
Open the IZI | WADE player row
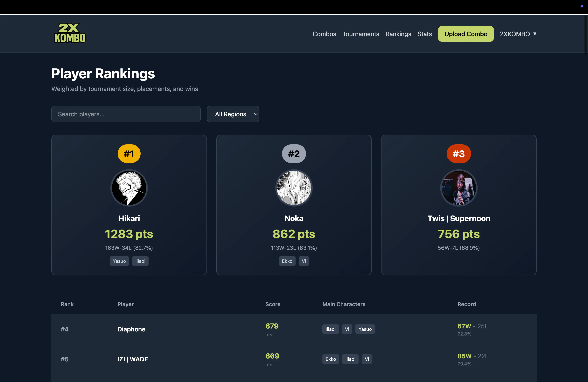tap(294, 359)
